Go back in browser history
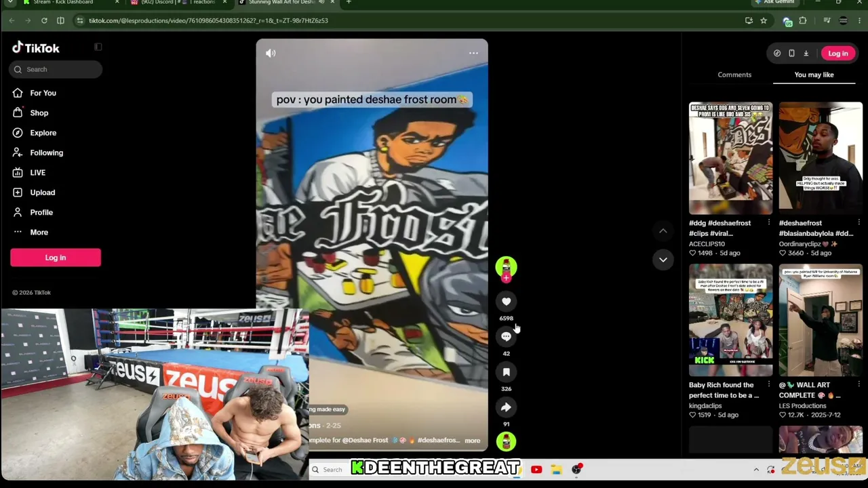This screenshot has width=868, height=488. pyautogui.click(x=12, y=20)
